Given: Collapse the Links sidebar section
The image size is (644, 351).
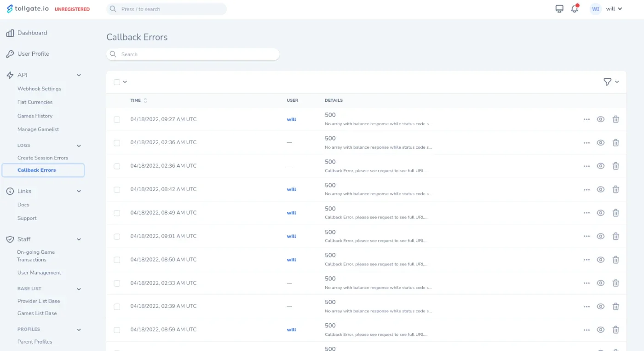Looking at the screenshot, I should (79, 191).
